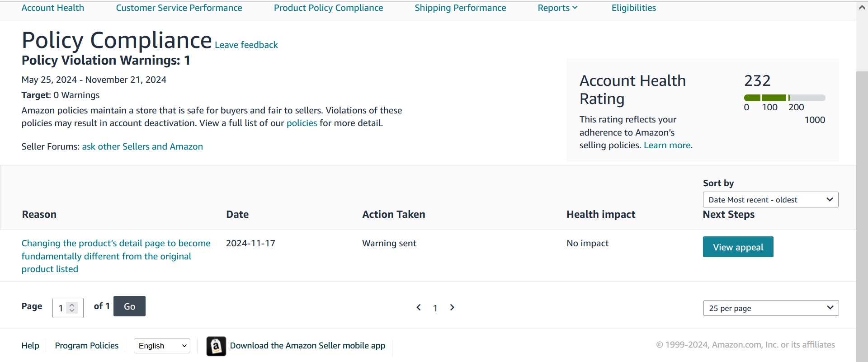
Task: Open the product detail page violation reason
Action: 116,256
